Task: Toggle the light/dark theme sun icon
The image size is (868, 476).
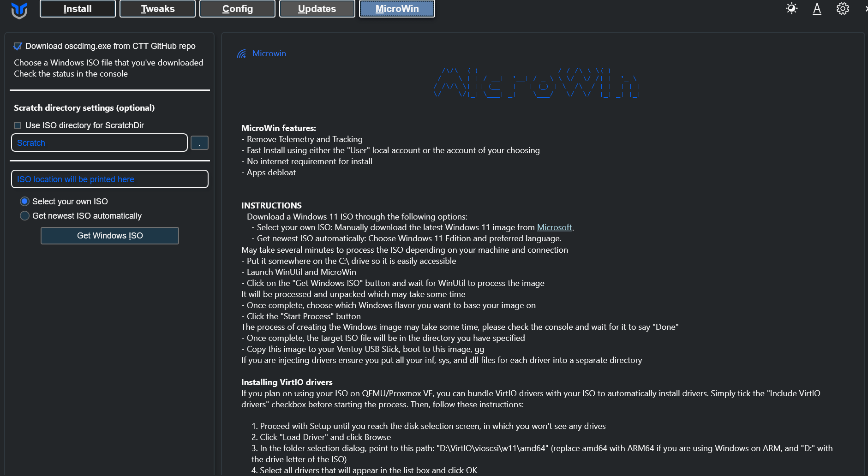Action: [791, 9]
